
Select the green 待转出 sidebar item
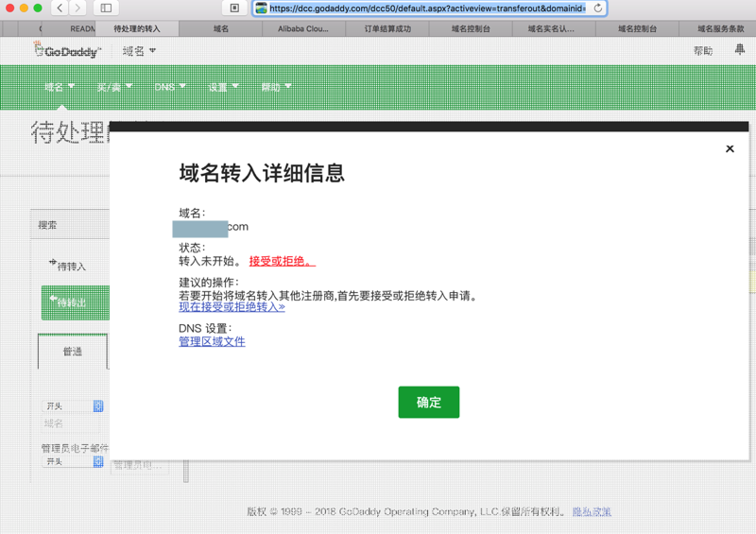coord(76,302)
